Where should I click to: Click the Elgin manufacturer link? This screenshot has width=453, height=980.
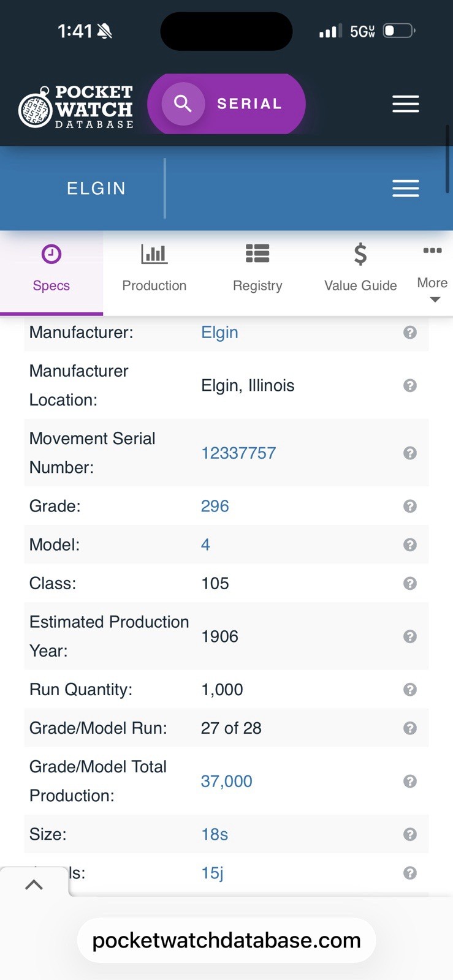[x=219, y=333]
